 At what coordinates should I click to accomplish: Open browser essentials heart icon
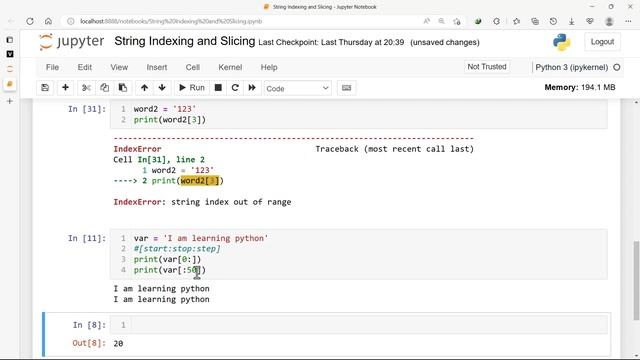[x=590, y=21]
